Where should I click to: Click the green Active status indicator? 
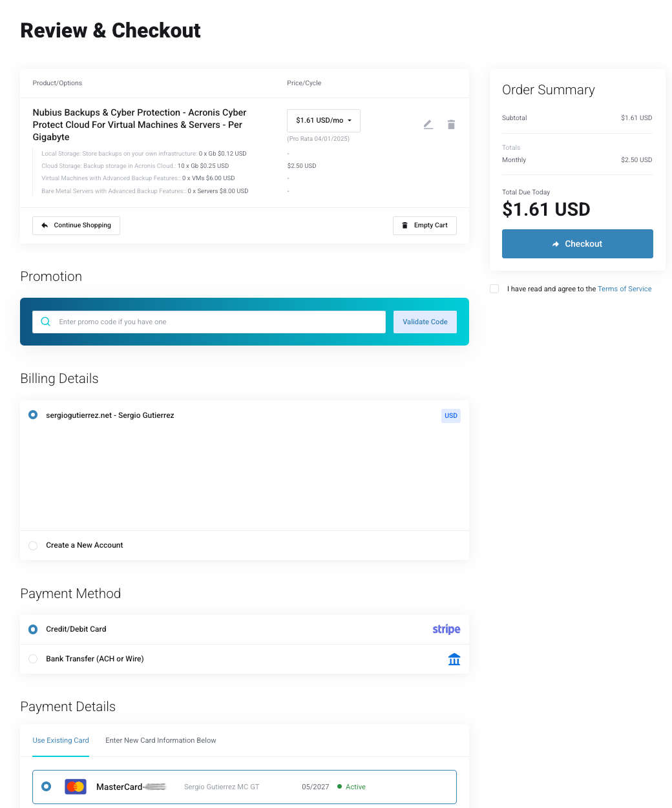(352, 787)
